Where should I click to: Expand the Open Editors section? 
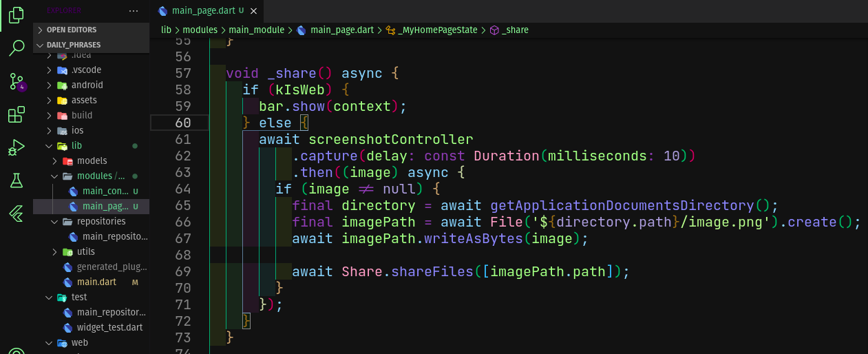click(x=91, y=30)
